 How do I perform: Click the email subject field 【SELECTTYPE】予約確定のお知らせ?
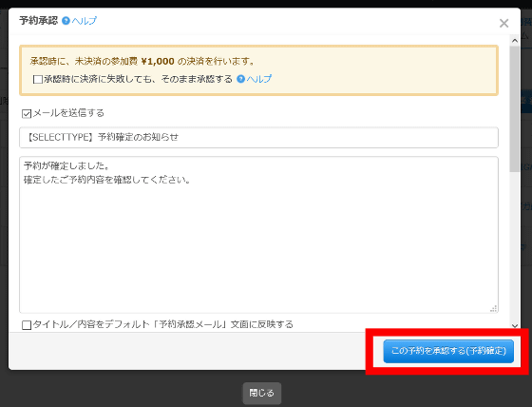tap(258, 137)
